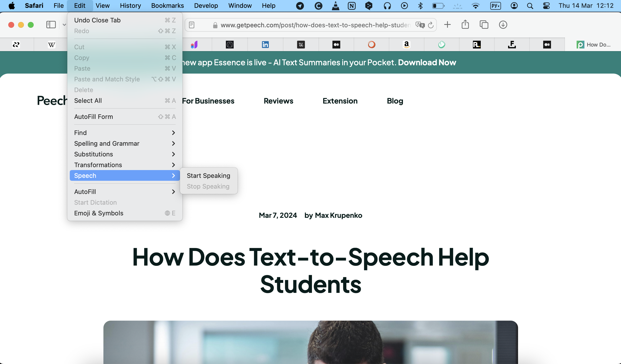
Task: Click the translate page icon
Action: pyautogui.click(x=420, y=25)
